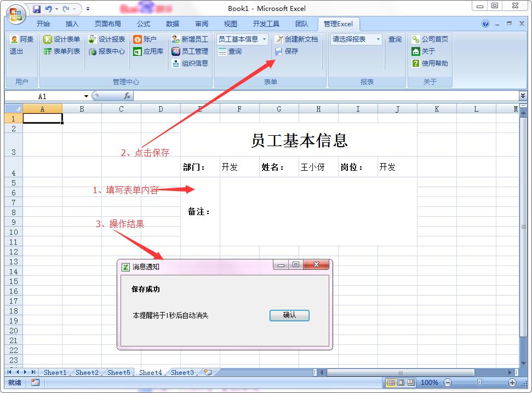Click into the formula bar input
Viewport: 532px width, 393px height.
point(325,96)
